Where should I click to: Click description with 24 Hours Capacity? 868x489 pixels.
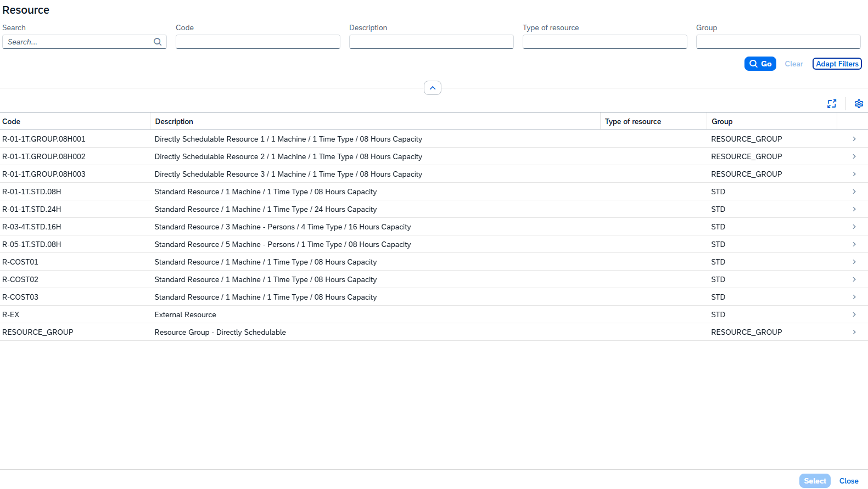(266, 209)
